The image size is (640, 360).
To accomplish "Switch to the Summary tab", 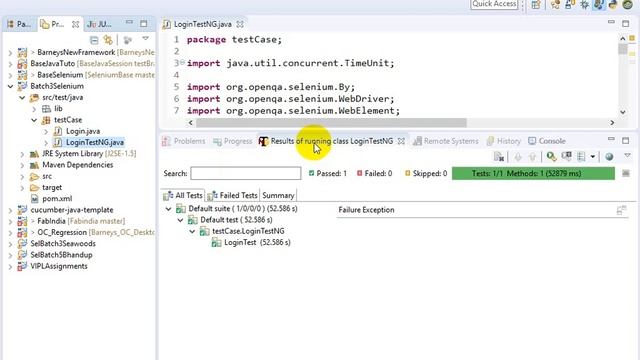I will point(278,196).
